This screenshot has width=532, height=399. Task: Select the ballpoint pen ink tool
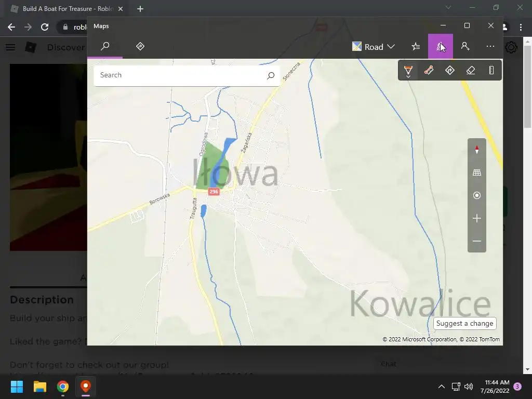pos(408,71)
